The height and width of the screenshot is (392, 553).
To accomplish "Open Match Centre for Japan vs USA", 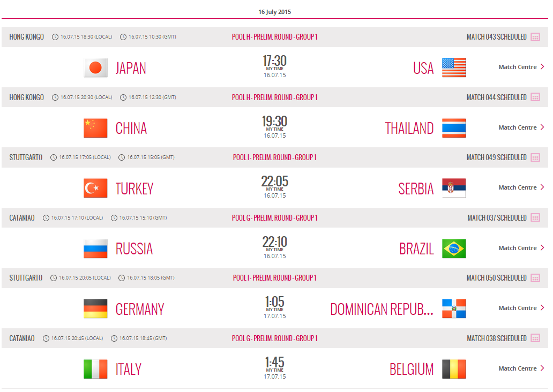I will (x=518, y=67).
